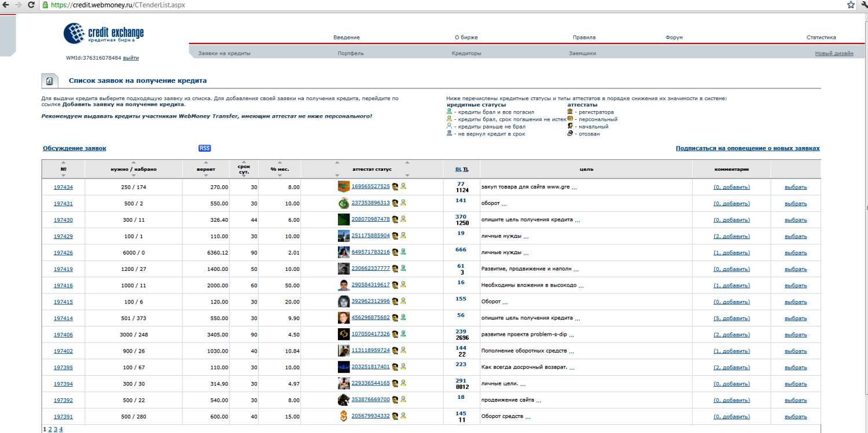The width and height of the screenshot is (868, 433).
Task: Click the browser reload button
Action: click(x=32, y=5)
